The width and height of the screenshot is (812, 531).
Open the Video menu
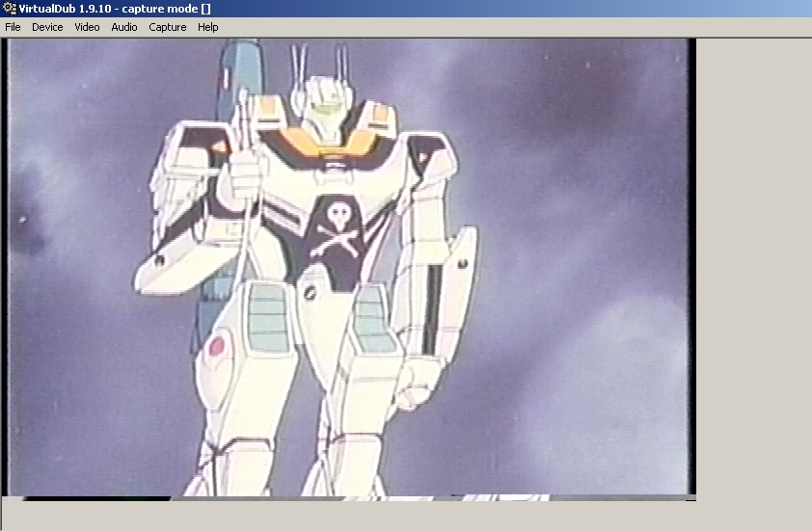click(87, 27)
